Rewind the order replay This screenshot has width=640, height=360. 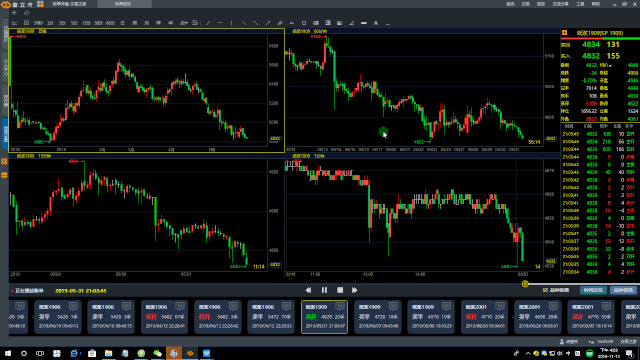click(308, 290)
